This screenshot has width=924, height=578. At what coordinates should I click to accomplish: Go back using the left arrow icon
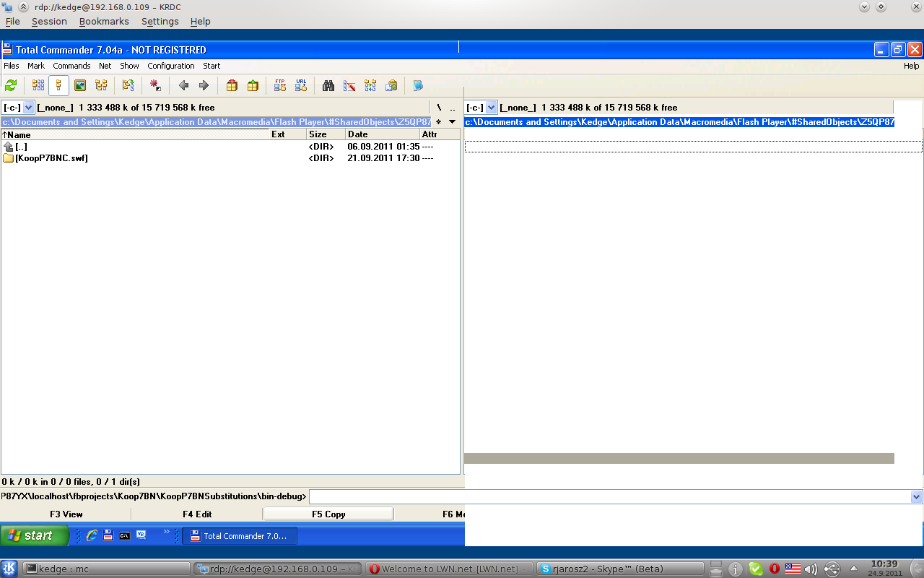pyautogui.click(x=183, y=86)
